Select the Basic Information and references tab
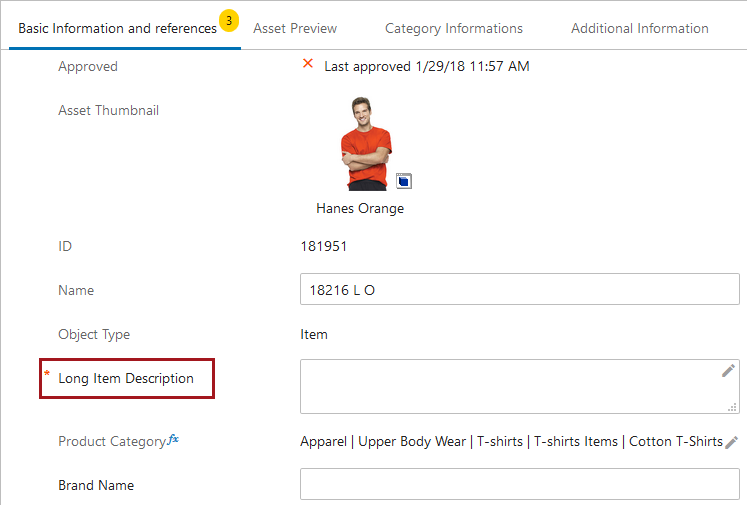 117,28
